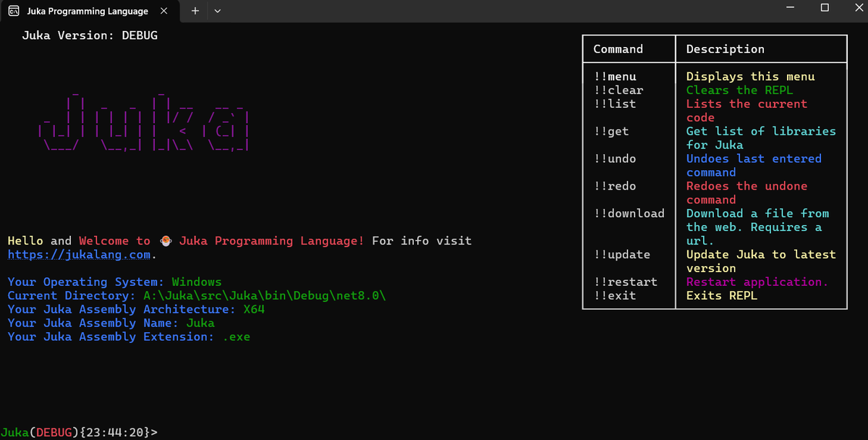Click the "For info visit" text
Image resolution: width=868 pixels, height=440 pixels.
pyautogui.click(x=422, y=241)
